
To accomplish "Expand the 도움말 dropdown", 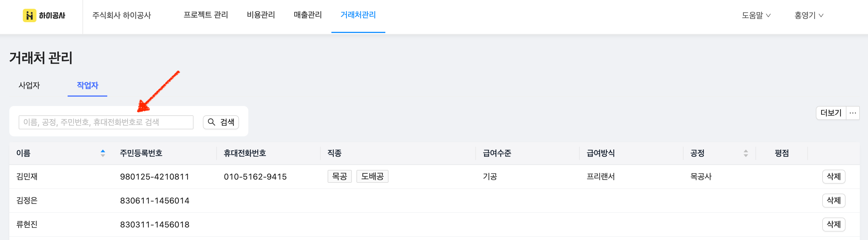I will [756, 15].
